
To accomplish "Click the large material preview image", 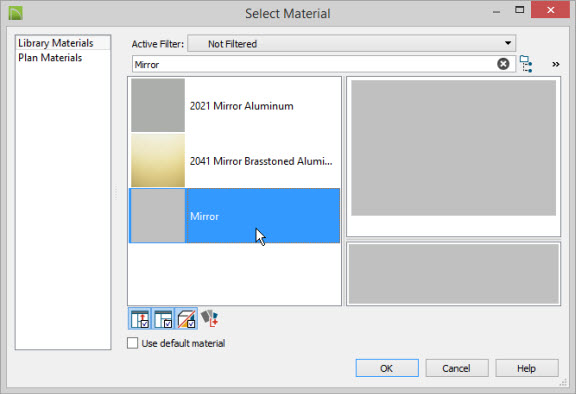I will point(453,148).
